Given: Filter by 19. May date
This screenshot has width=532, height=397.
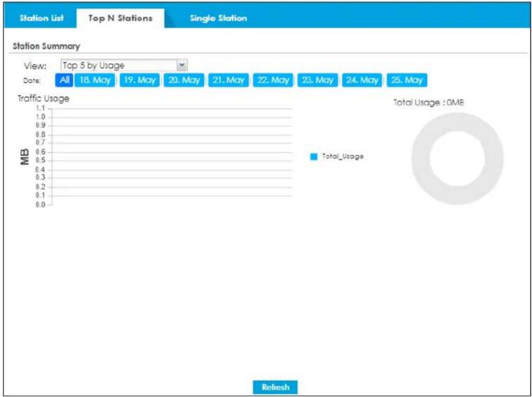Looking at the screenshot, I should pyautogui.click(x=139, y=80).
